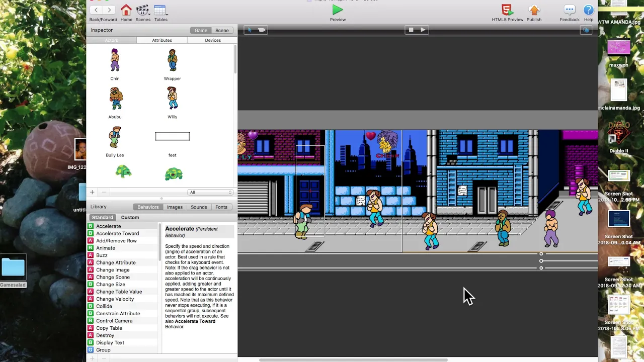Open the Home screen icon
This screenshot has height=362, width=644.
point(126,10)
